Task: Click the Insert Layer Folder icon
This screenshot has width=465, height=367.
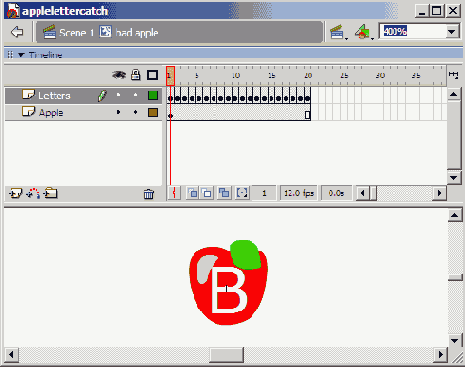Action: [50, 193]
